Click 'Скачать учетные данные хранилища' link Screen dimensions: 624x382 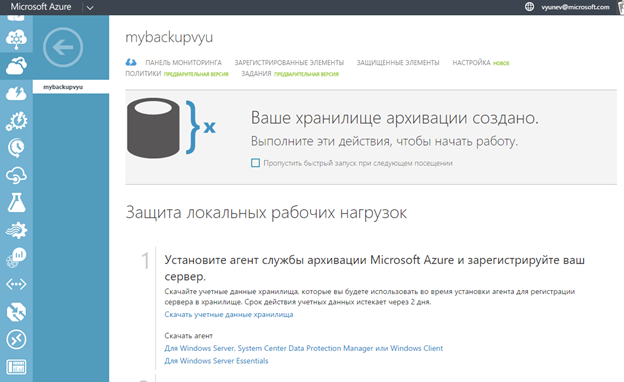229,314
